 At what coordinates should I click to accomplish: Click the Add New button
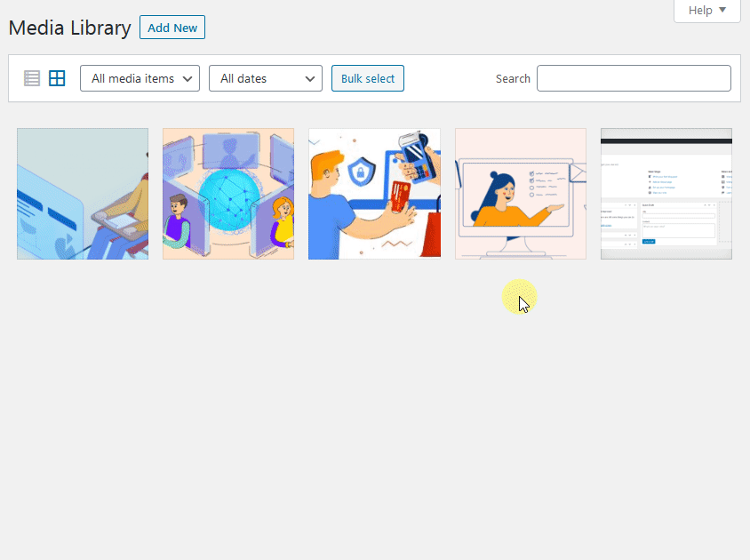tap(172, 28)
